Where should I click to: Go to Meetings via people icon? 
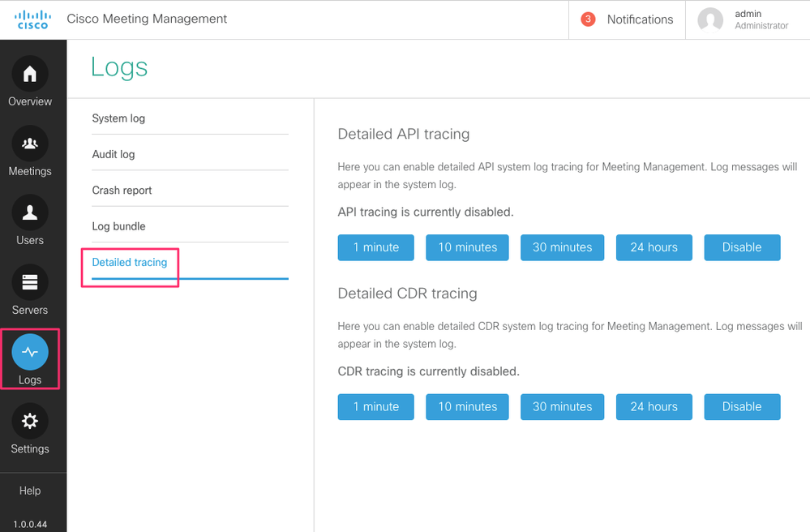30,144
